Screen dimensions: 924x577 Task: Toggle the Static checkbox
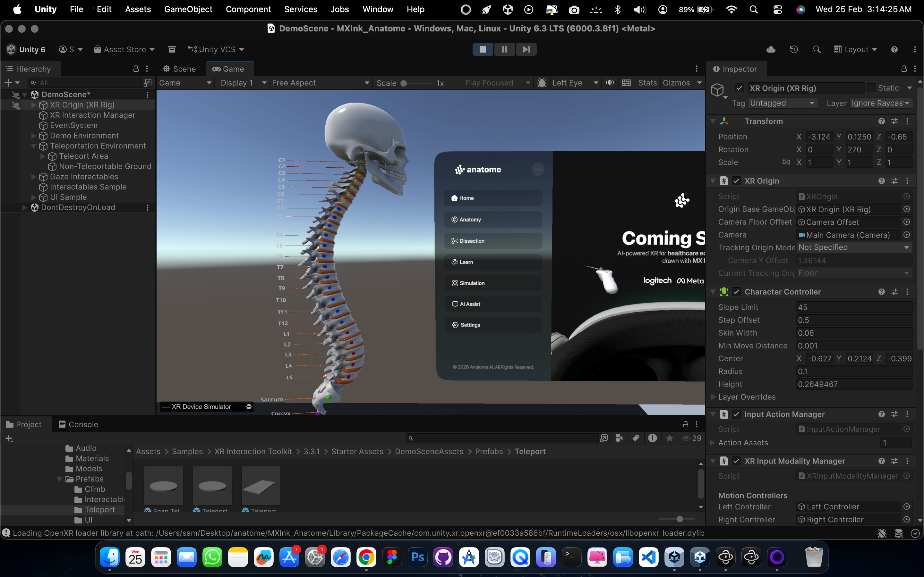coord(871,88)
